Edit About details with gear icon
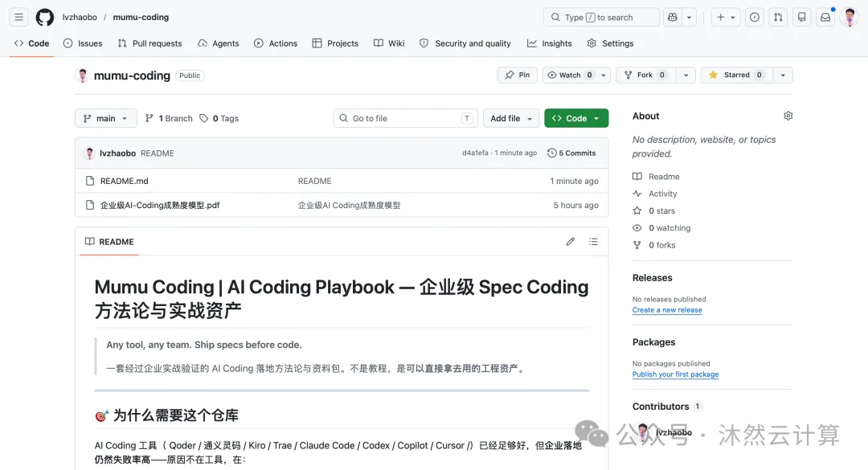868x470 pixels. [788, 116]
